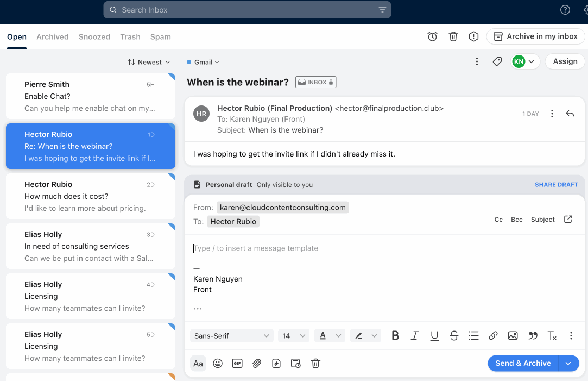588x381 pixels.
Task: Schedule send with the calendar clock icon
Action: click(295, 364)
